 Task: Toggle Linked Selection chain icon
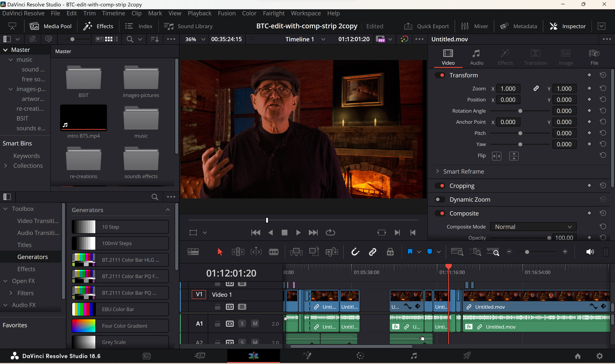pyautogui.click(x=373, y=252)
